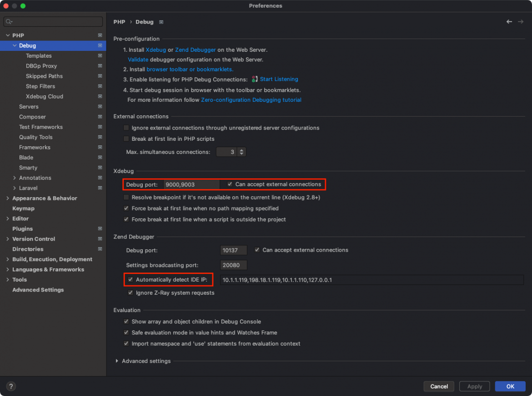Screen dimensions: 532x396
Task: Expand the Tools section
Action: click(x=8, y=279)
